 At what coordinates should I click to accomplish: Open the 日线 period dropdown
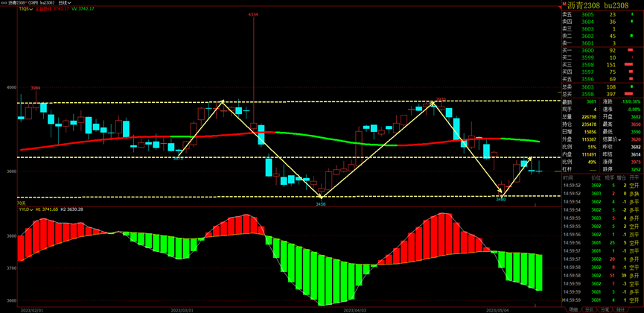pos(65,2)
